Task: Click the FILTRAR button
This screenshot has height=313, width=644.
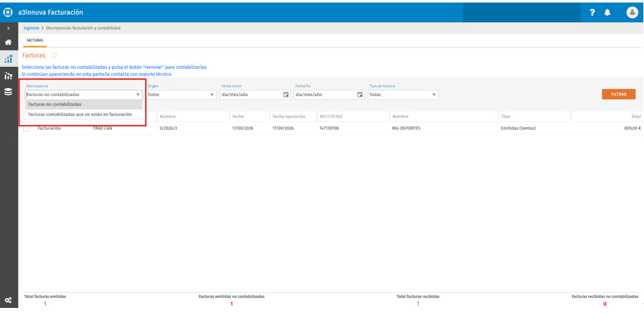Action: (x=619, y=94)
